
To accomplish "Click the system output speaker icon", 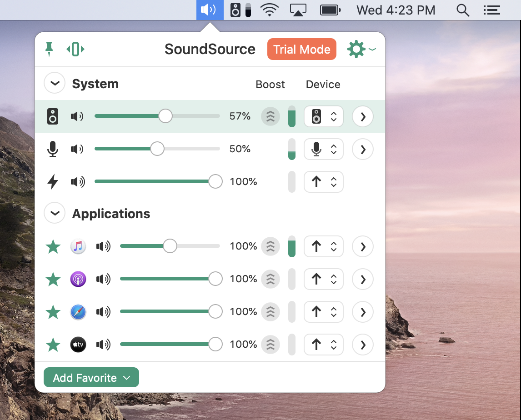I will (x=53, y=116).
